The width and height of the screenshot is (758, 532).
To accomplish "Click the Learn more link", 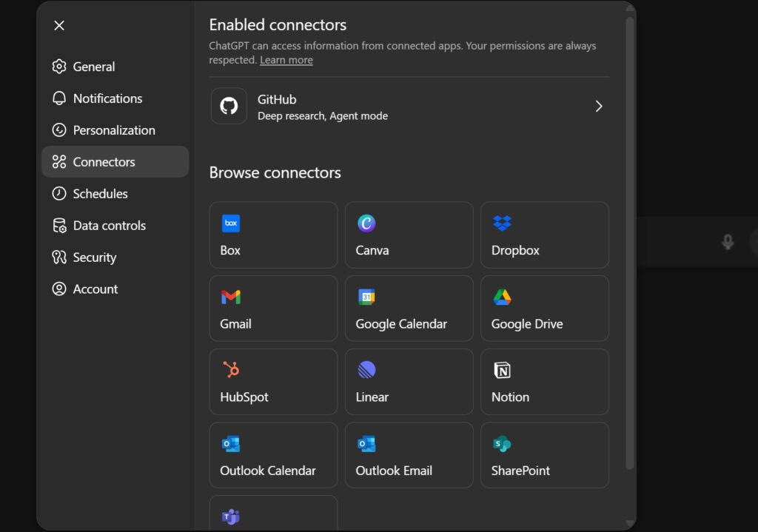I will pos(286,60).
